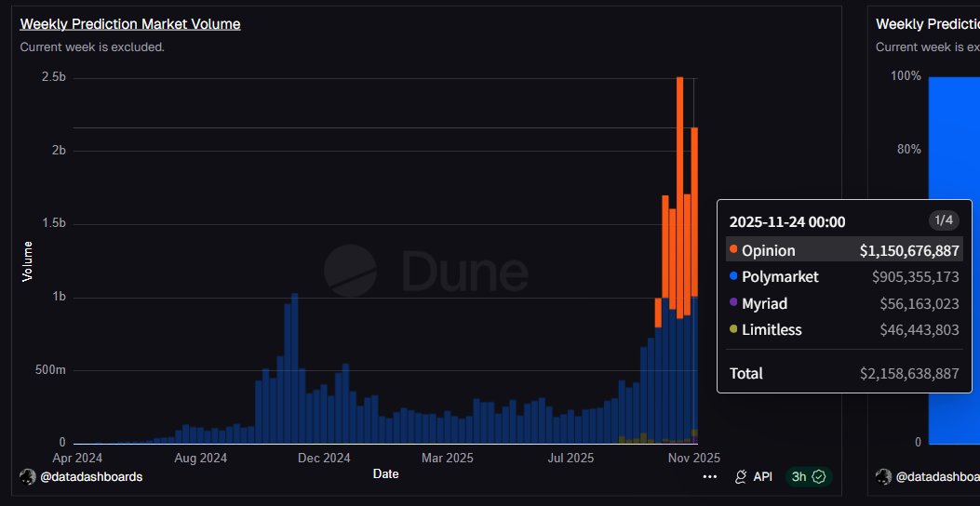This screenshot has height=506, width=980.
Task: Click the author avatar in the right chart panel
Action: coord(883,476)
